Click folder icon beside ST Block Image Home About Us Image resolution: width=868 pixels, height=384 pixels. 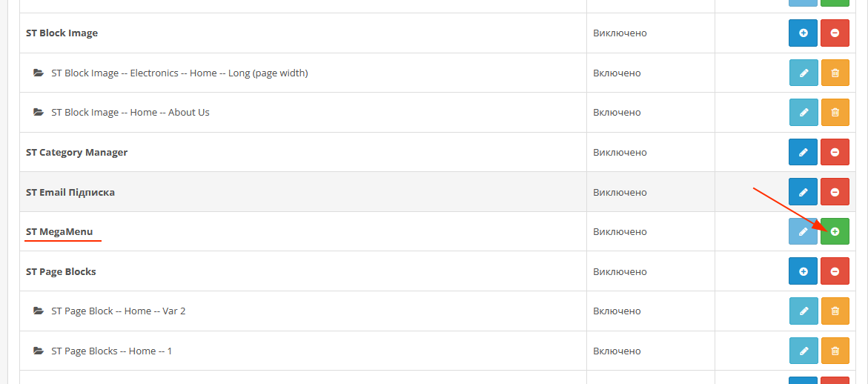[x=39, y=113]
